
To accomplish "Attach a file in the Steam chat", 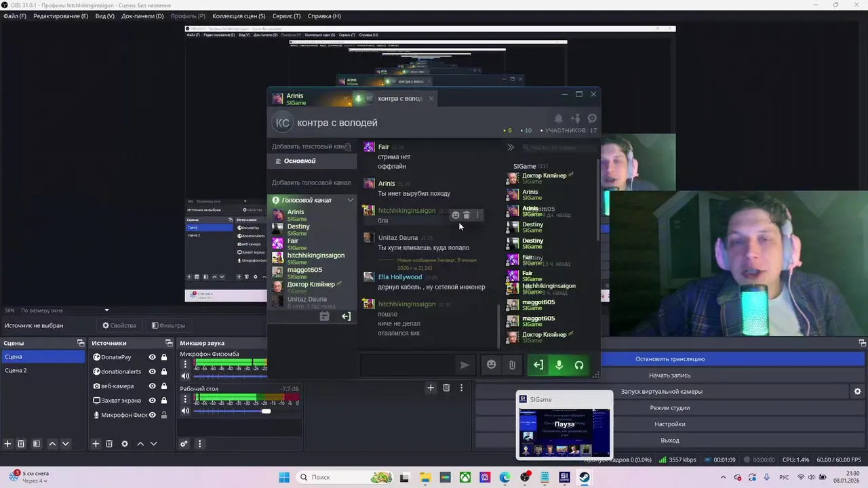I will 512,365.
